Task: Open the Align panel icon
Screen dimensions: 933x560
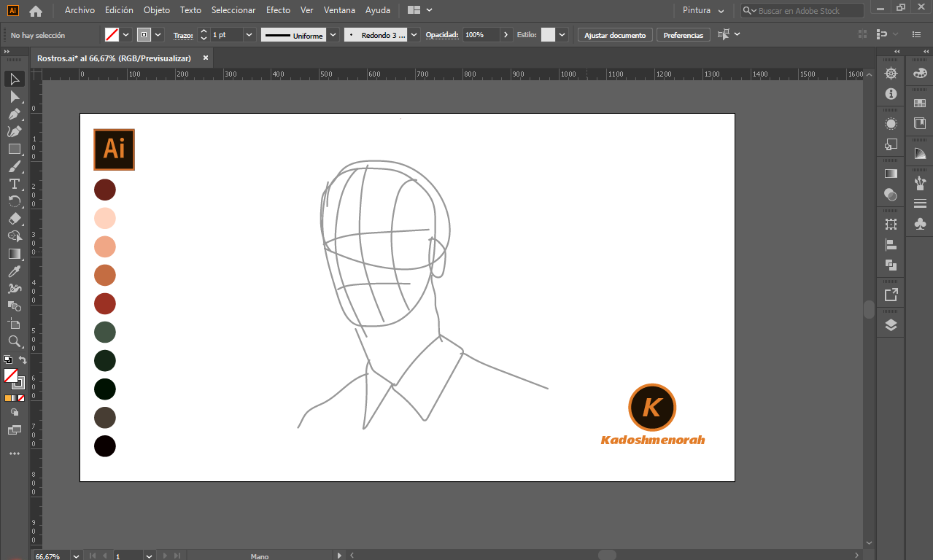Action: (891, 245)
